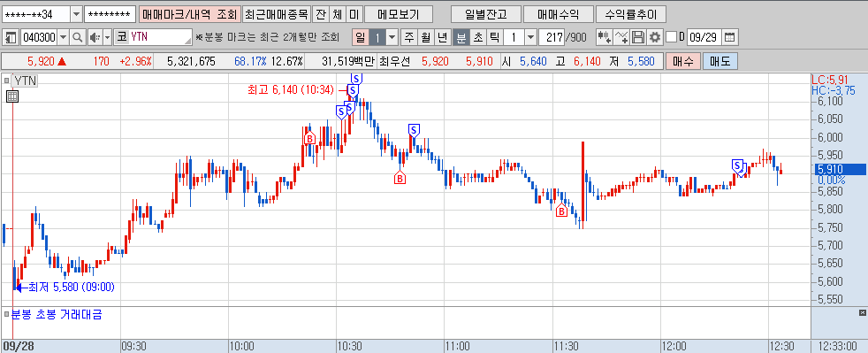Click the blue 매도 sell button
Image resolution: width=868 pixels, height=353 pixels.
[x=720, y=61]
